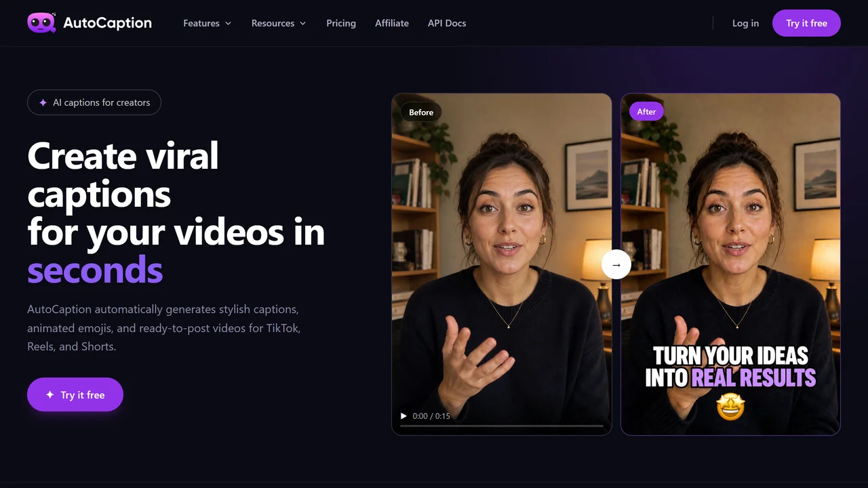Open the Pricing page
Screen dimensions: 868x488
coord(341,23)
